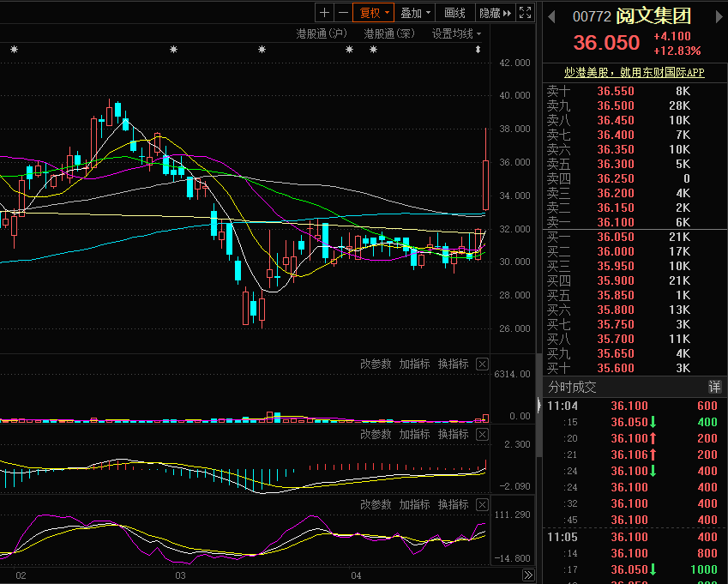Screen dimensions: 728x584
Task: Select the 画线 drawing tool
Action: coord(454,13)
